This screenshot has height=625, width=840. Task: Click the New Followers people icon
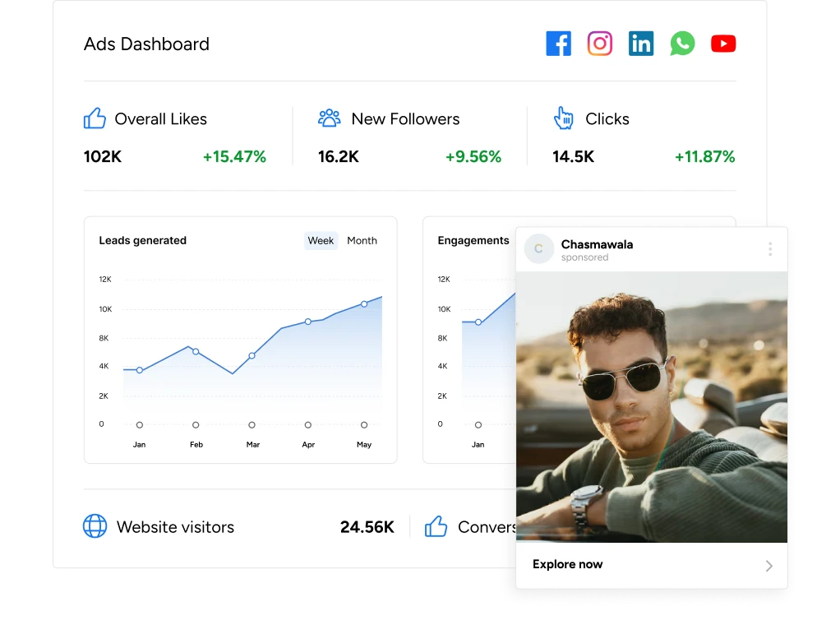coord(329,118)
